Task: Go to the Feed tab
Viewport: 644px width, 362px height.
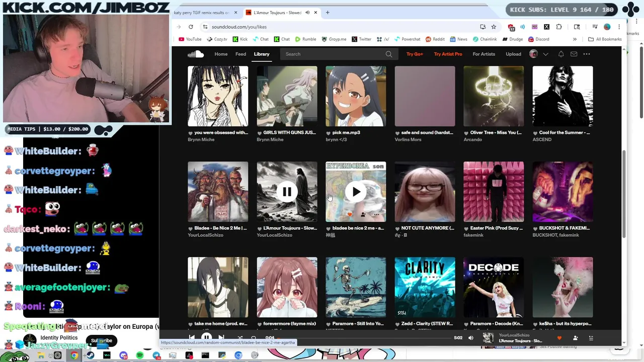Action: click(x=240, y=54)
